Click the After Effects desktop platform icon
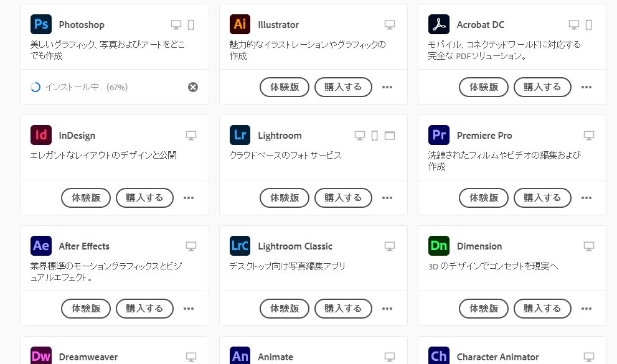 point(191,246)
